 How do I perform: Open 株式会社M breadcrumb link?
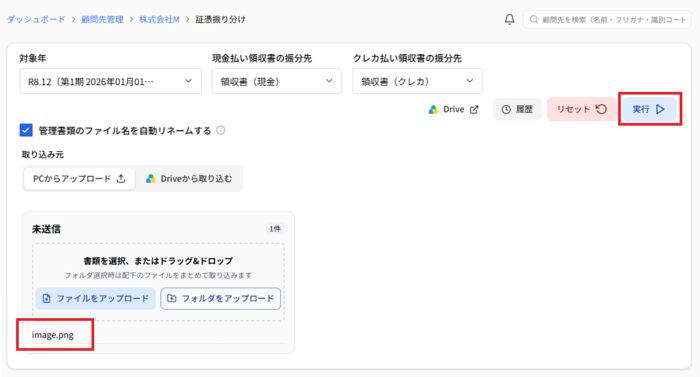pyautogui.click(x=159, y=19)
